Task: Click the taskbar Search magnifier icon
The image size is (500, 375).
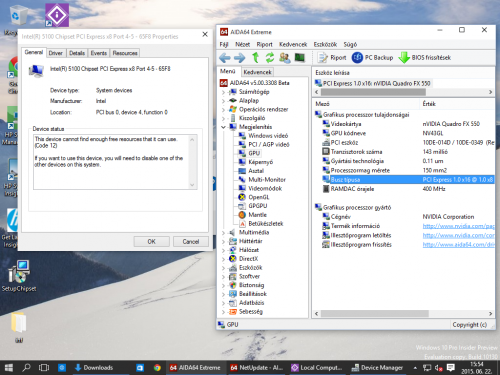Action: click(x=26, y=367)
